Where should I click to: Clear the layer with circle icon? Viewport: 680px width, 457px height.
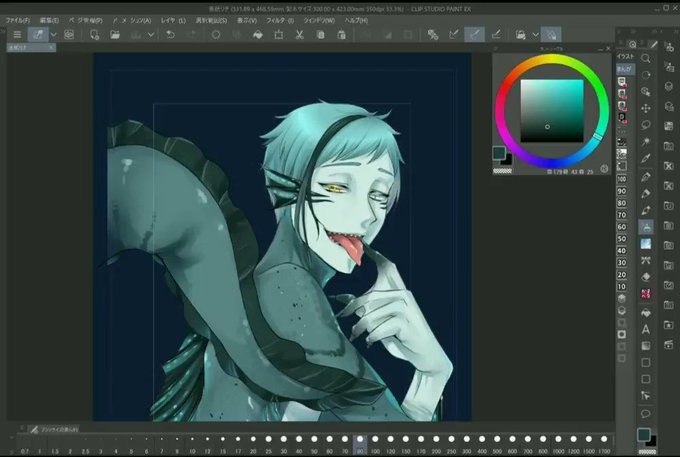coord(216,35)
